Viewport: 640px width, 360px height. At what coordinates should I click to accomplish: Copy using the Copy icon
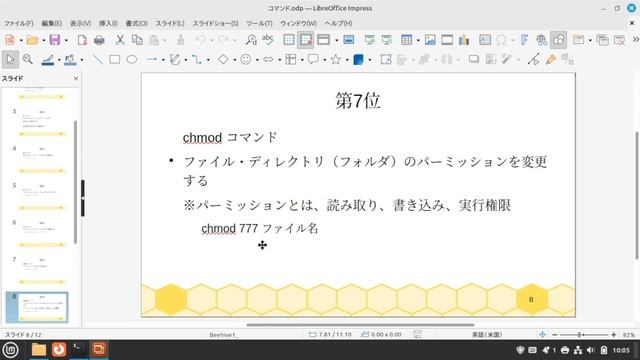pyautogui.click(x=138, y=40)
